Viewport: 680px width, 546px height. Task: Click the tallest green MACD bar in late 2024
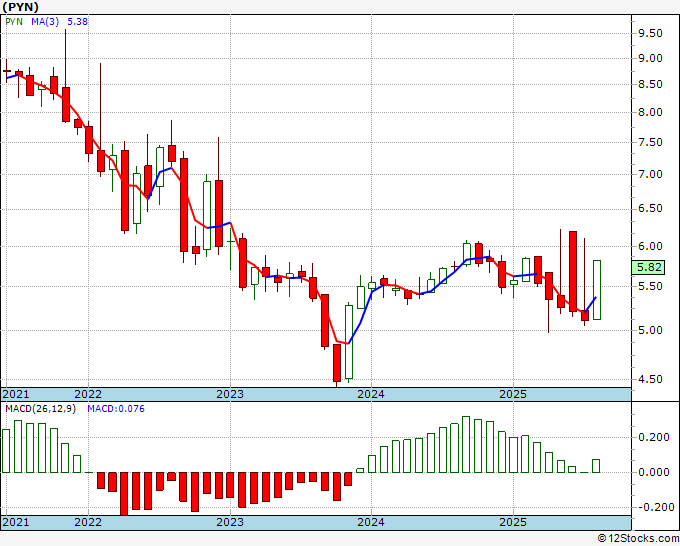466,445
